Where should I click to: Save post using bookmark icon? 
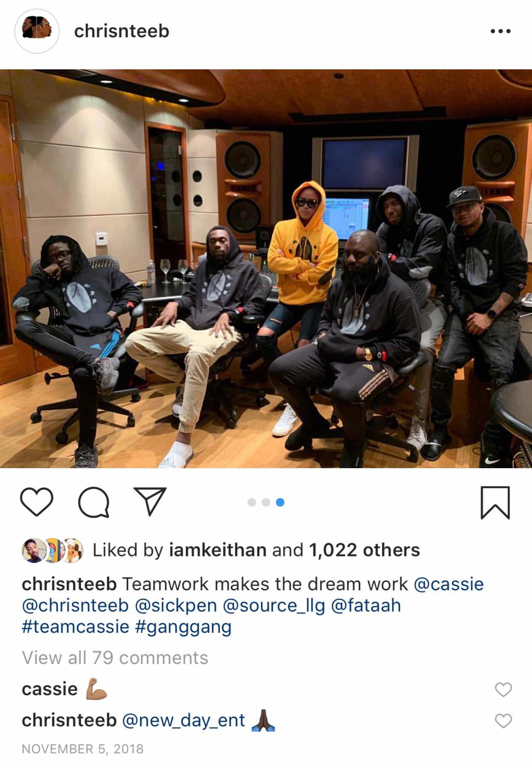pyautogui.click(x=495, y=503)
